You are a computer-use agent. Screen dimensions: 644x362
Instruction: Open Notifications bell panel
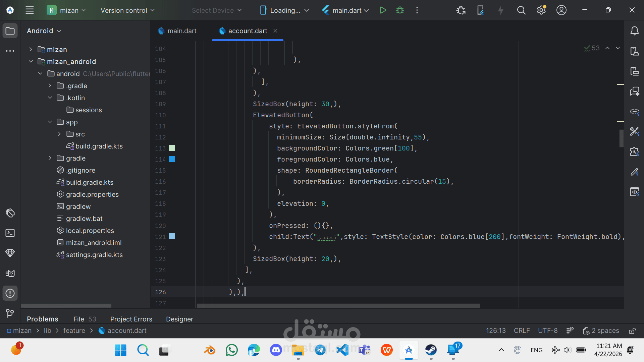[634, 31]
